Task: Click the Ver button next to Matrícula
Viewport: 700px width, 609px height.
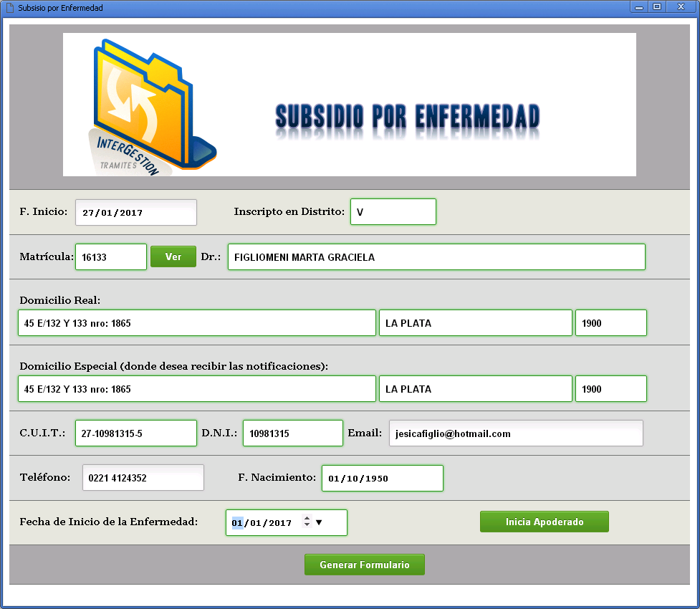Action: [x=173, y=256]
